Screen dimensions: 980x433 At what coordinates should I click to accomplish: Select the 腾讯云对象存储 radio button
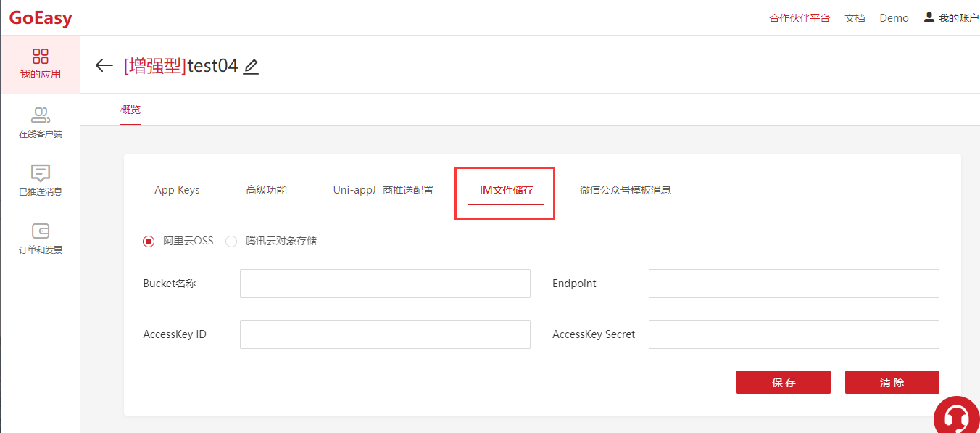pos(231,242)
